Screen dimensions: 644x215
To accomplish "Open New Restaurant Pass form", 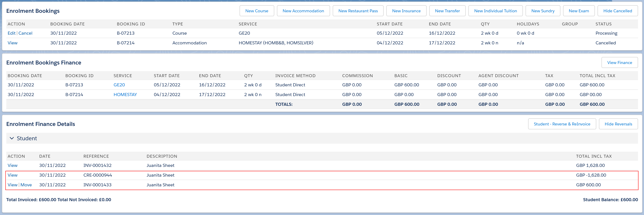I will [358, 11].
